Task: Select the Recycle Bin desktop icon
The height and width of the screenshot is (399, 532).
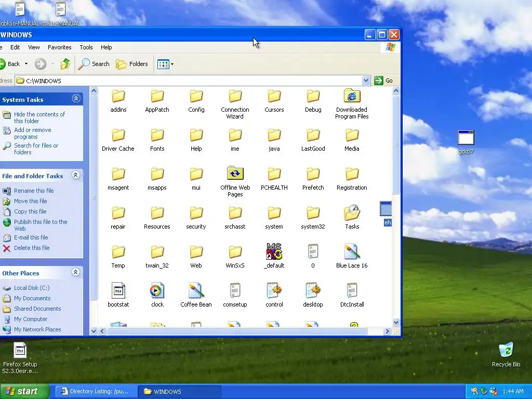Action: click(x=506, y=350)
